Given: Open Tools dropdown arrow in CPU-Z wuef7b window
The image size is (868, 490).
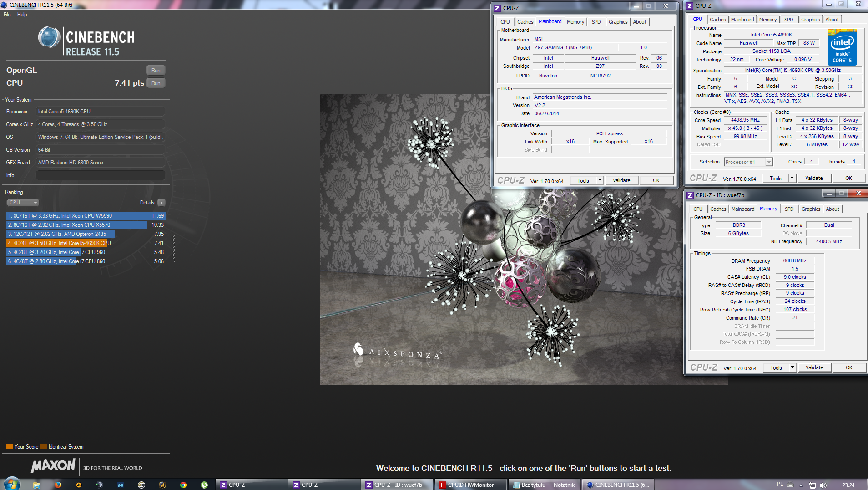Looking at the screenshot, I should (x=792, y=368).
